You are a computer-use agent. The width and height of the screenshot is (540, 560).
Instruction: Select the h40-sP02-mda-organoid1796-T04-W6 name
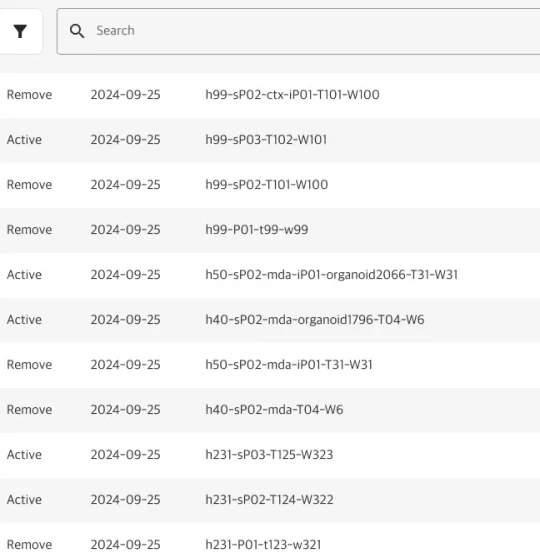click(x=315, y=320)
